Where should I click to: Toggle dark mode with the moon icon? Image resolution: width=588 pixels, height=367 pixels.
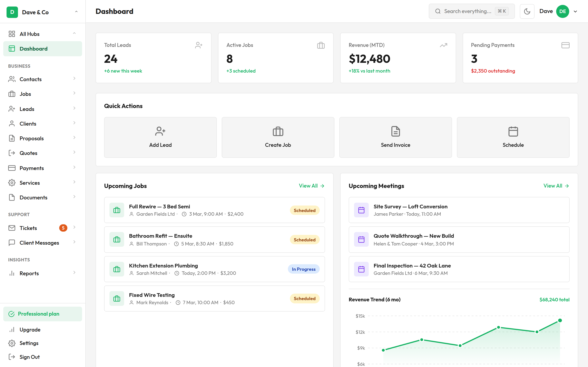[x=527, y=11]
